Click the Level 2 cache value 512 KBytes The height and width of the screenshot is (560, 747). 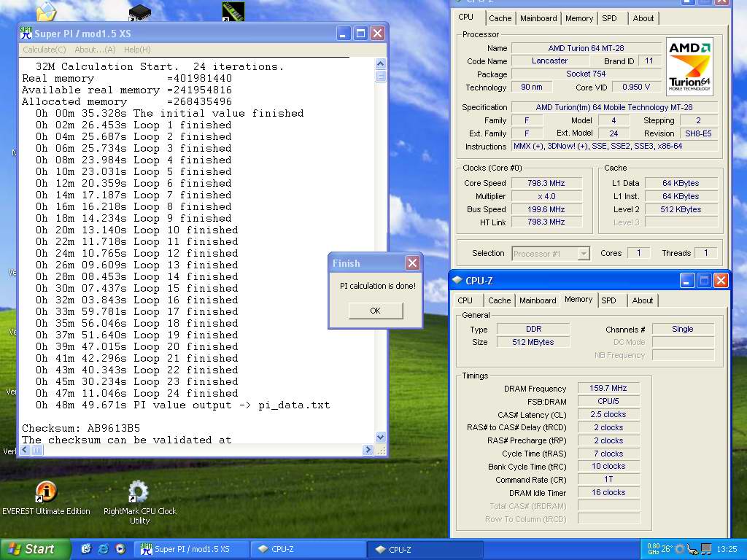pyautogui.click(x=681, y=209)
